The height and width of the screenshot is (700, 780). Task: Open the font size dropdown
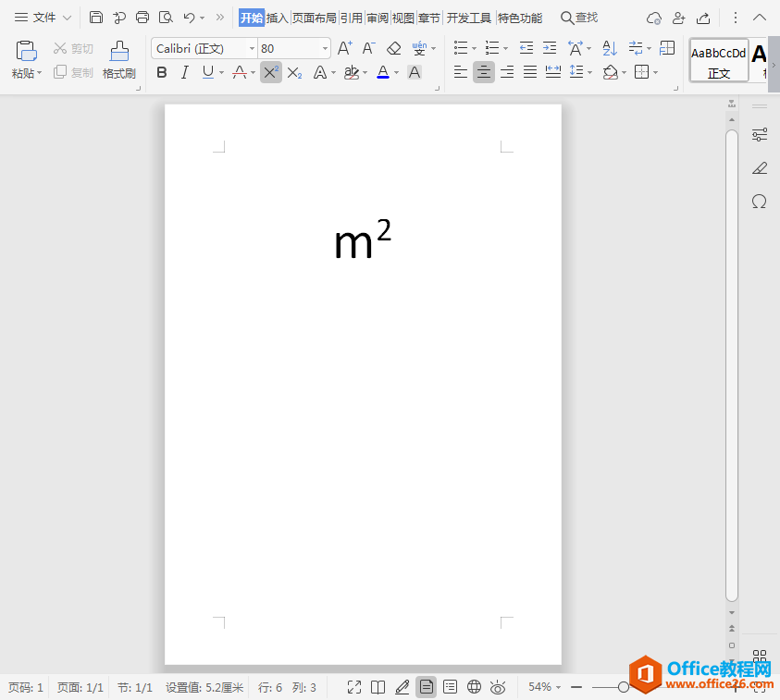(325, 48)
